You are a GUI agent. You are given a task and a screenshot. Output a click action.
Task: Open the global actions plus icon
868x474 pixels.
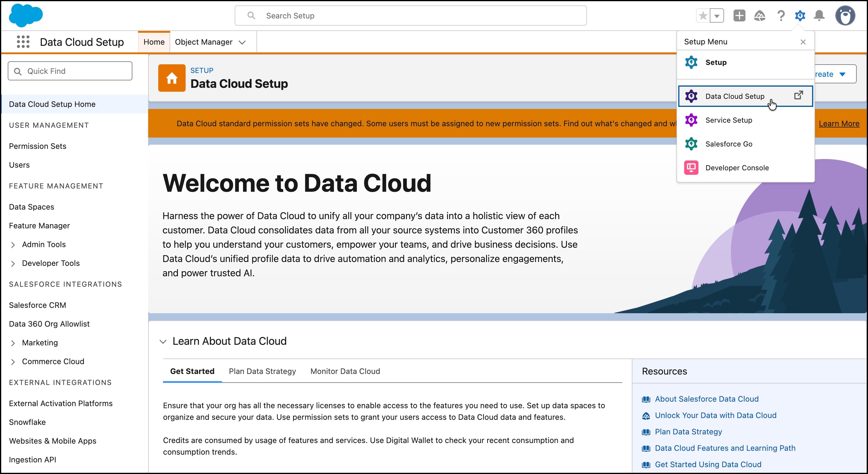[x=739, y=15]
